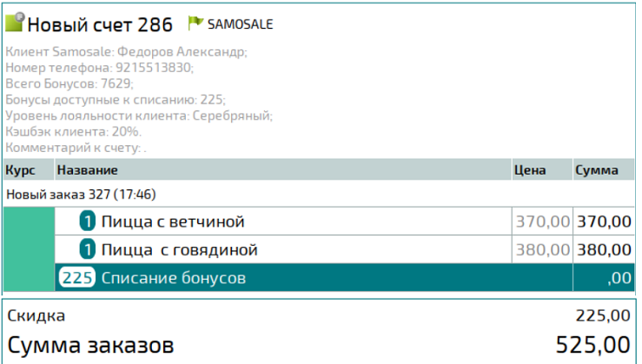
Task: Click quantity badge 1 for Пицца с говядиной
Action: (x=87, y=250)
